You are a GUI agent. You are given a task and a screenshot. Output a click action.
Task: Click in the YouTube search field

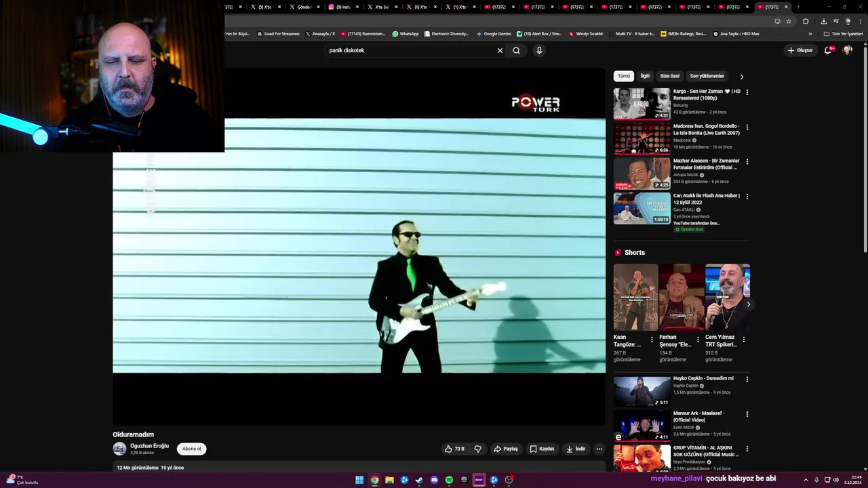(x=410, y=50)
